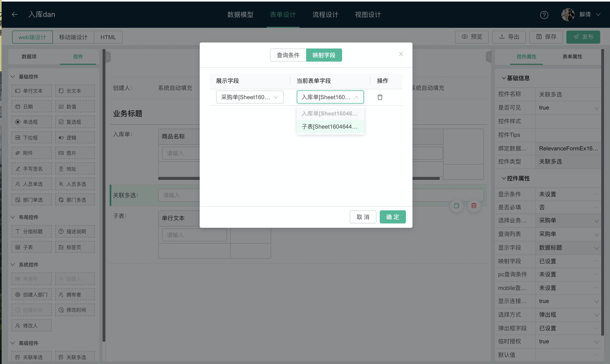Open 入库单 current form field dropdown
Screen dimensions: 610x364
point(330,97)
